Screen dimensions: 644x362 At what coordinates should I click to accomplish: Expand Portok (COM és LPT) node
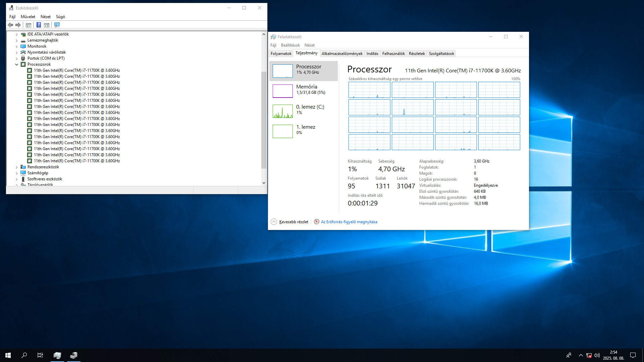tap(16, 58)
